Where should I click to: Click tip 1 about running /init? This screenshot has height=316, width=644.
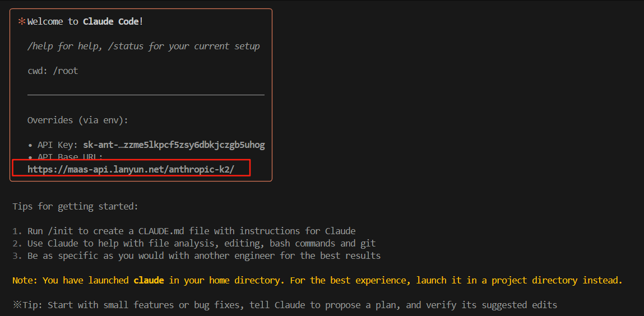coord(184,231)
